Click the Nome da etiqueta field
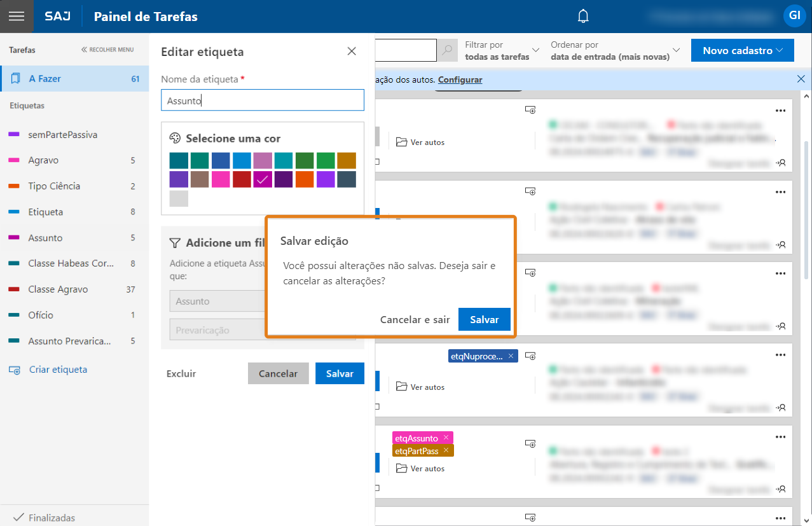Screen dimensions: 812x526 coord(263,100)
